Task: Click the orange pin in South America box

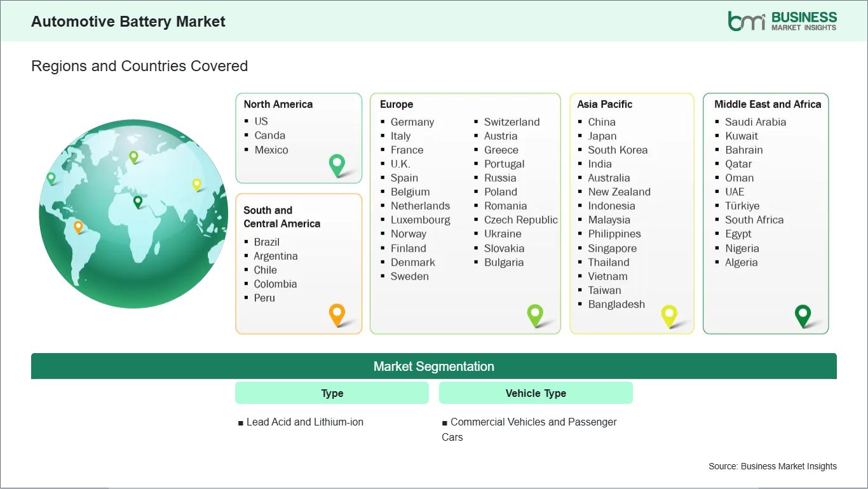Action: [x=337, y=313]
